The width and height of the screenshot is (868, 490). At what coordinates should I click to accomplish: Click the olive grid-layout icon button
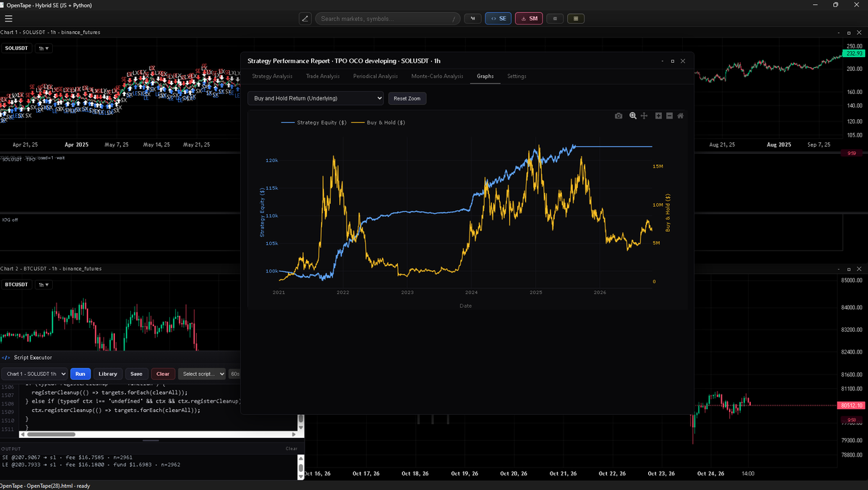pos(576,18)
